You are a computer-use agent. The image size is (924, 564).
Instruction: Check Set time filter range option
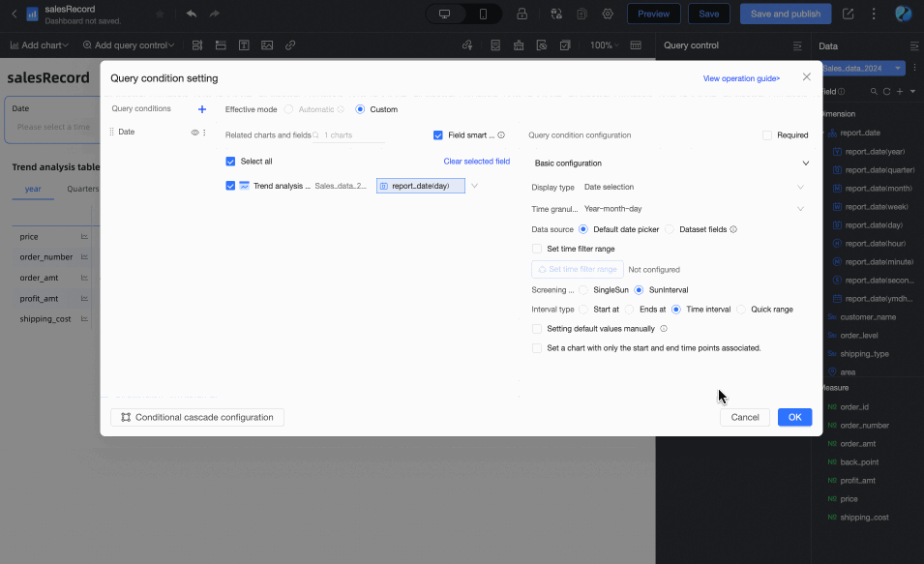[x=537, y=249]
